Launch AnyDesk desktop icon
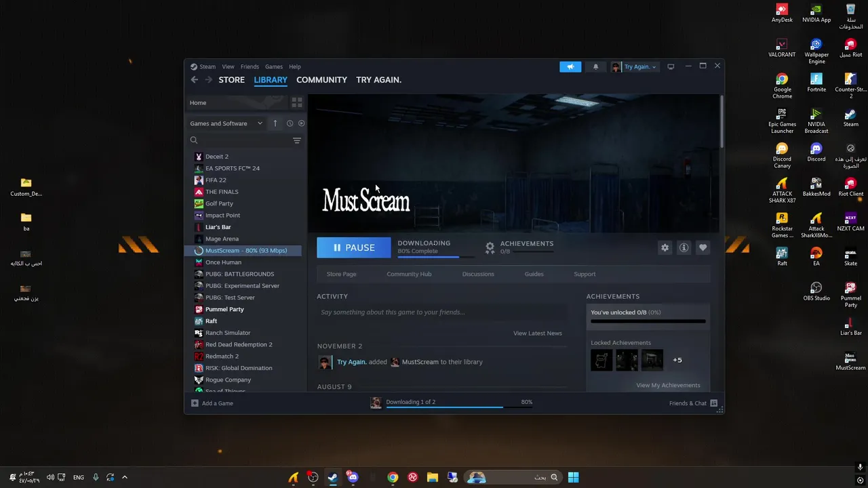Viewport: 868px width, 488px height. tap(782, 13)
